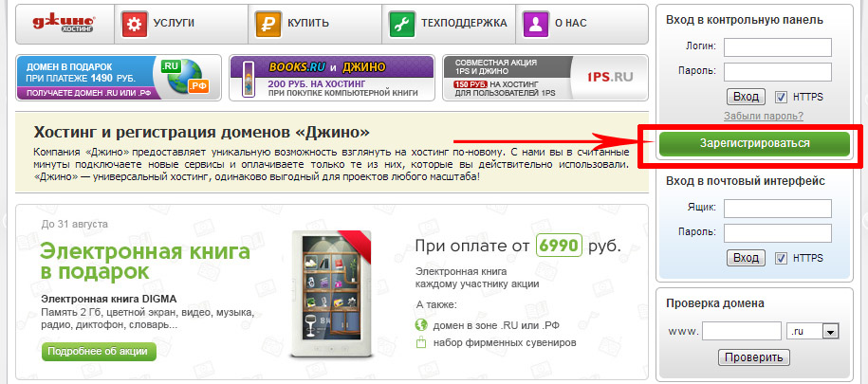The width and height of the screenshot is (868, 384).
Task: Click the orange ruble Купить icon
Action: [x=268, y=24]
